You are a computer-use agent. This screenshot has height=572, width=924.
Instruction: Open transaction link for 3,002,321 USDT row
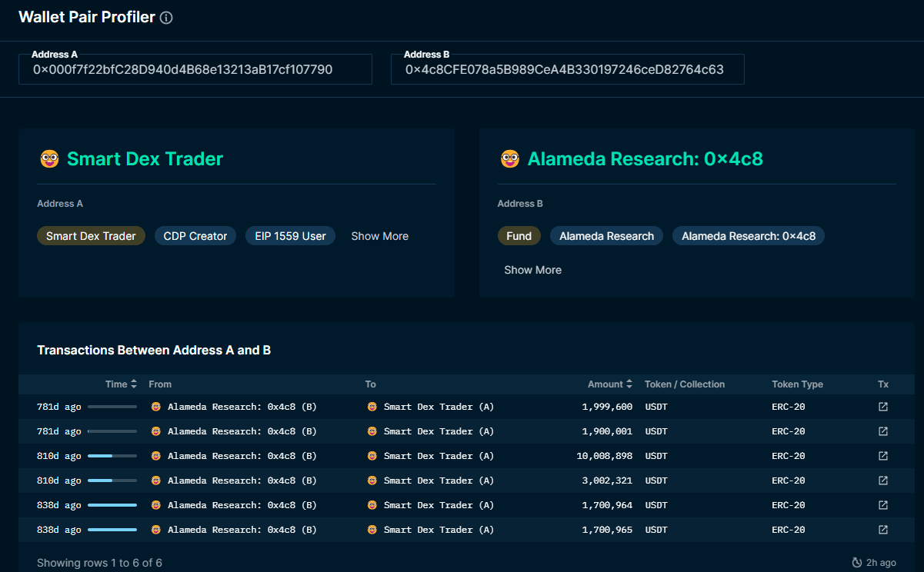pyautogui.click(x=883, y=481)
